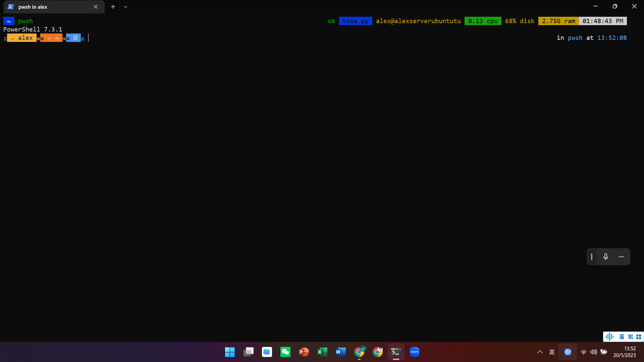Viewport: 644px width, 362px height.
Task: Open Word from the taskbar
Action: click(340, 352)
